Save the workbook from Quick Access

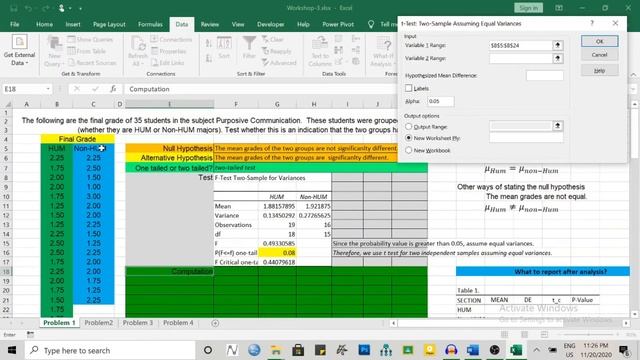pyautogui.click(x=13, y=8)
